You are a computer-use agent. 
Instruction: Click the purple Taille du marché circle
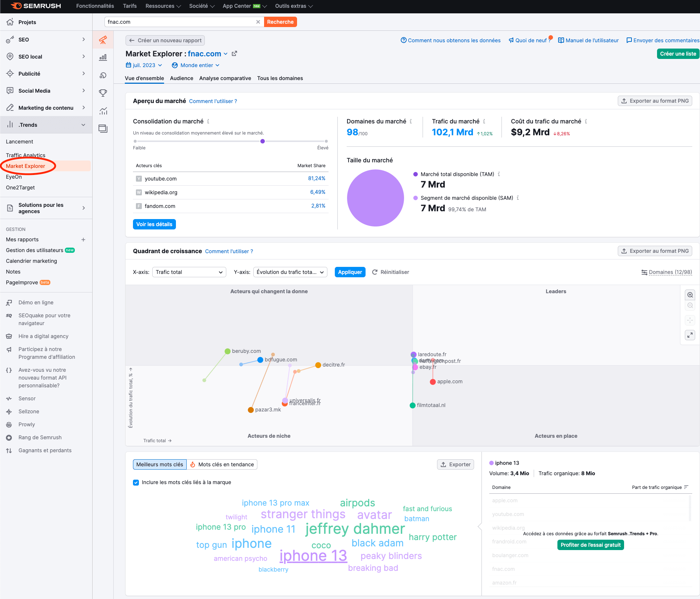[375, 198]
